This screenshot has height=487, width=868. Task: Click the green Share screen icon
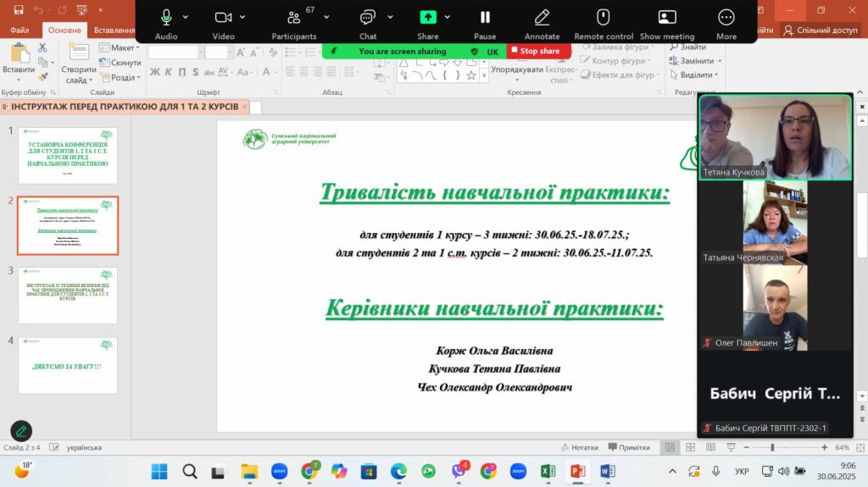click(x=428, y=18)
